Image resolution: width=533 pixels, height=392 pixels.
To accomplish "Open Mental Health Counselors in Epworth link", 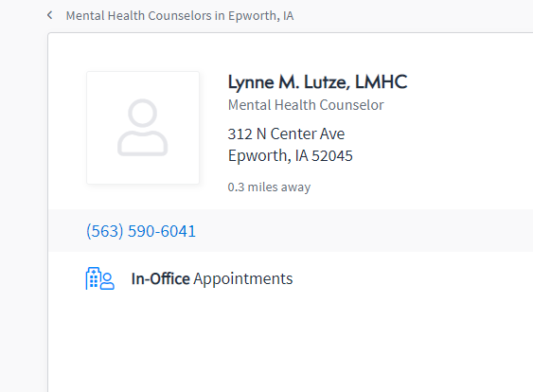I will (x=180, y=16).
